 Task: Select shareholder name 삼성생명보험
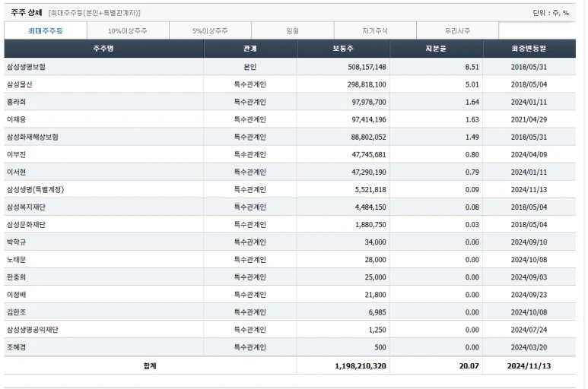point(26,67)
